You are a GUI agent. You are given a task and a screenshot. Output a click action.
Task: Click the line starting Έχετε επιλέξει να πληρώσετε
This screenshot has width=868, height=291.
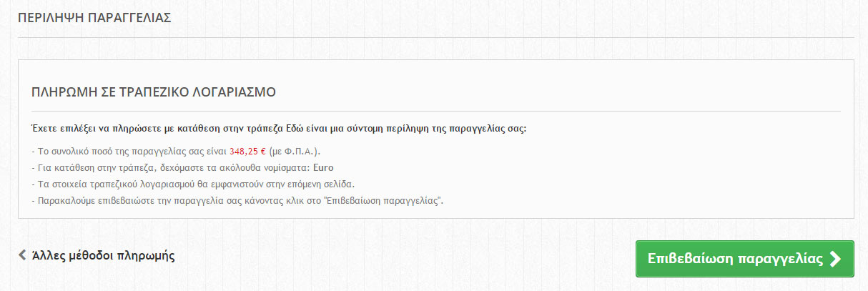[x=279, y=129]
